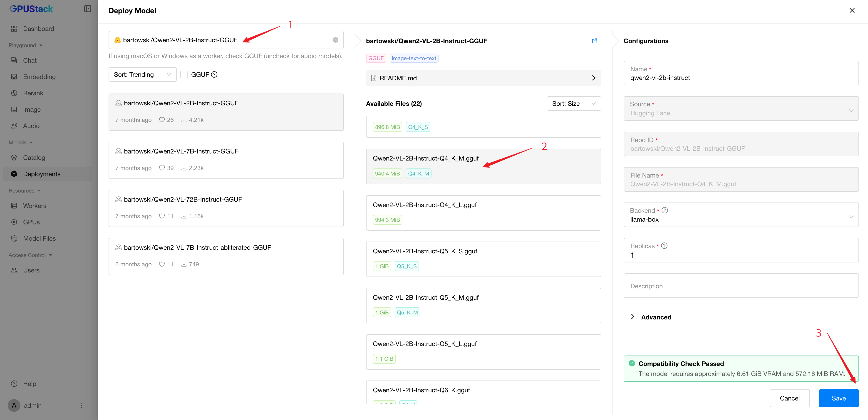Open the Sort: Size dropdown
The image size is (868, 420).
[x=573, y=104]
